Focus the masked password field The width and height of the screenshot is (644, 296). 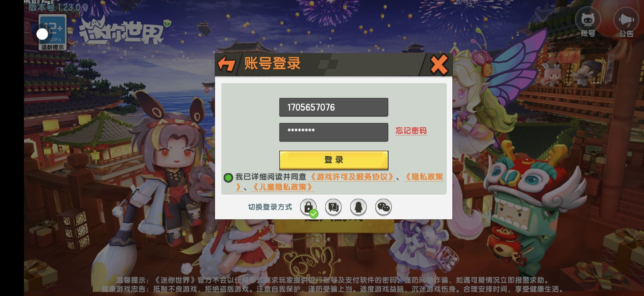[334, 132]
